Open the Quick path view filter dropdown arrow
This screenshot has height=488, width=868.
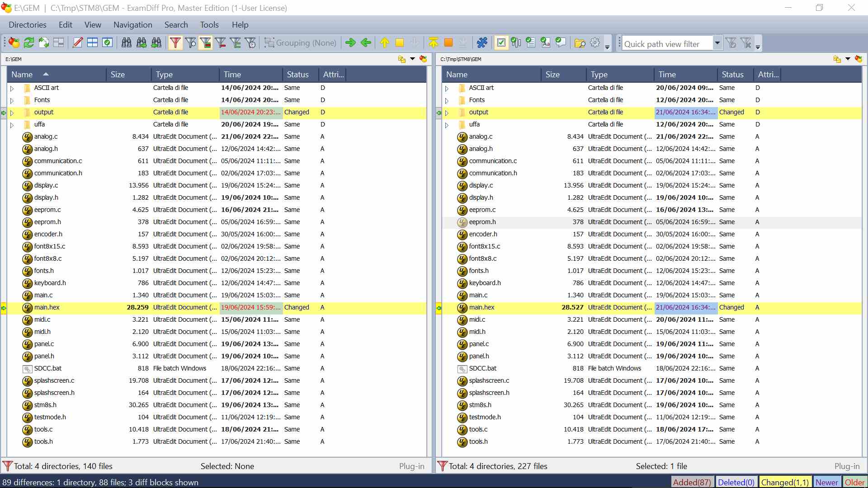pyautogui.click(x=717, y=43)
